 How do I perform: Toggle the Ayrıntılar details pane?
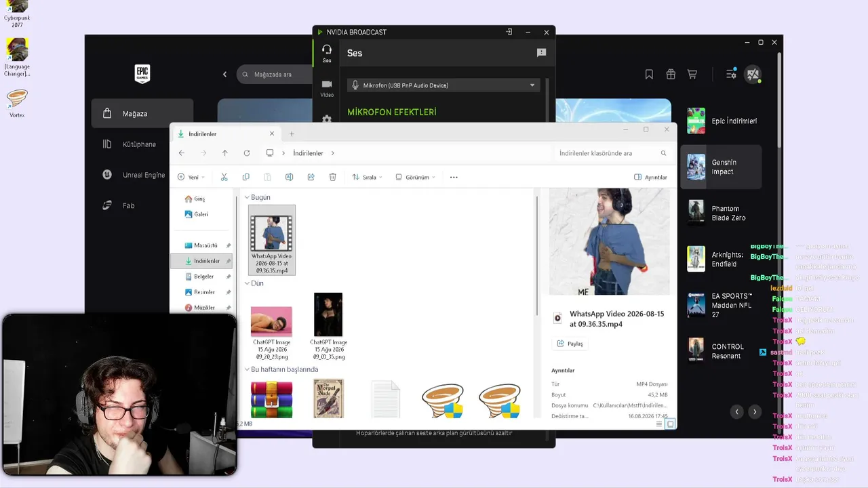pyautogui.click(x=650, y=177)
